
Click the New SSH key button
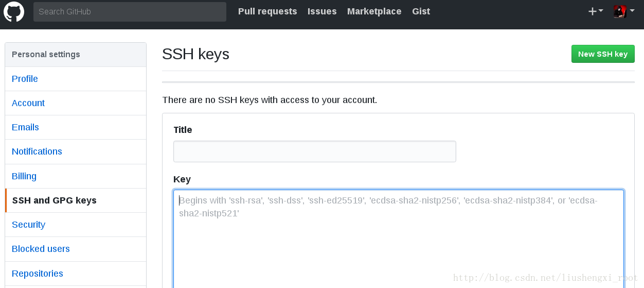[603, 54]
